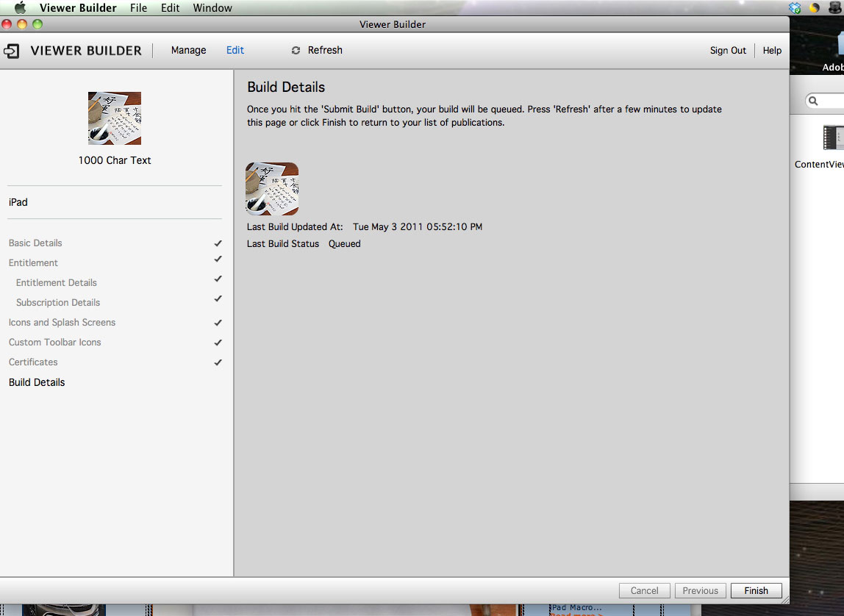Click the Build Details heading
The height and width of the screenshot is (616, 844).
click(x=286, y=87)
